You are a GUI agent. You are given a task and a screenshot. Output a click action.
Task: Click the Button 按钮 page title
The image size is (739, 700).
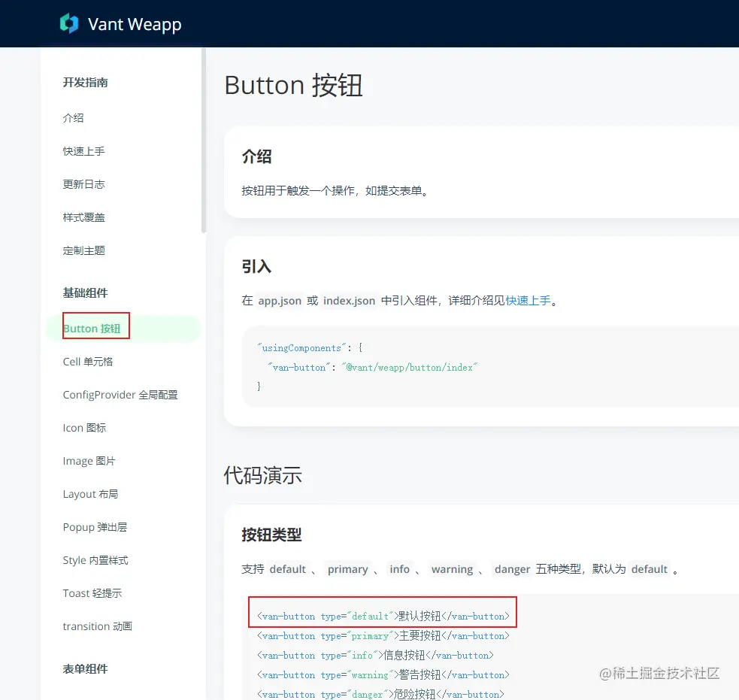pyautogui.click(x=294, y=85)
